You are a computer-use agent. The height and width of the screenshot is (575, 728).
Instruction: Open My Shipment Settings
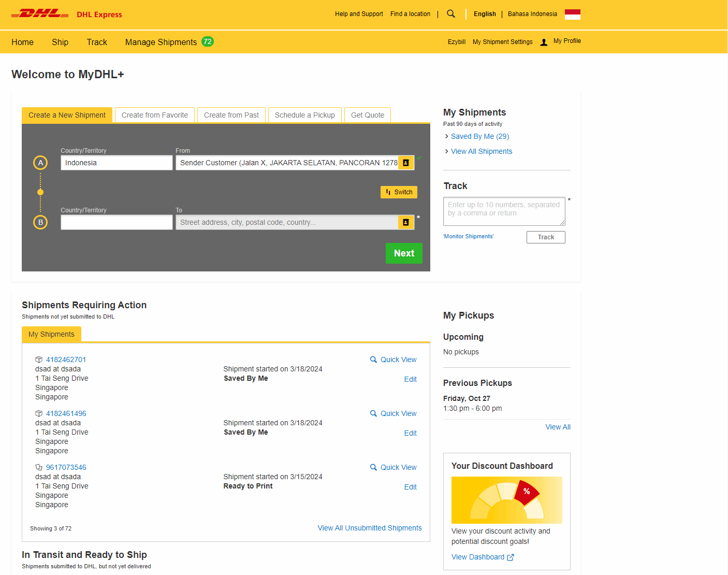point(502,42)
